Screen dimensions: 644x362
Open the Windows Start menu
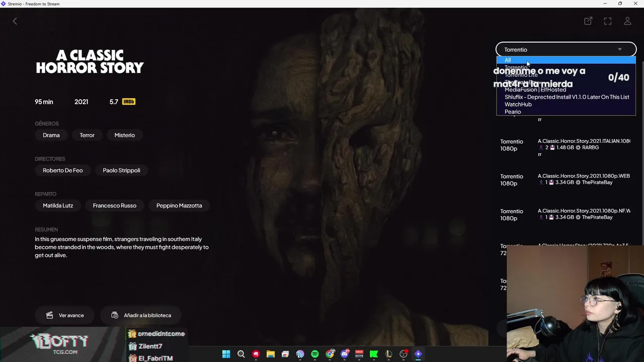click(226, 354)
